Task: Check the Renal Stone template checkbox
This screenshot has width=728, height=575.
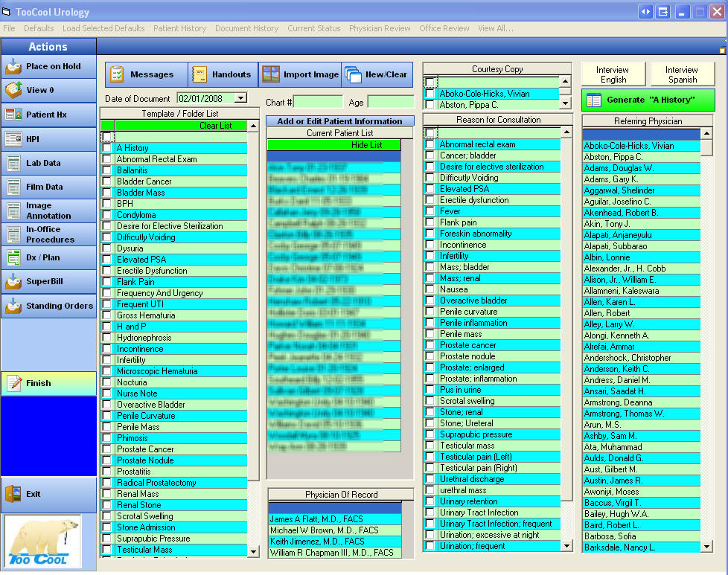Action: click(106, 505)
